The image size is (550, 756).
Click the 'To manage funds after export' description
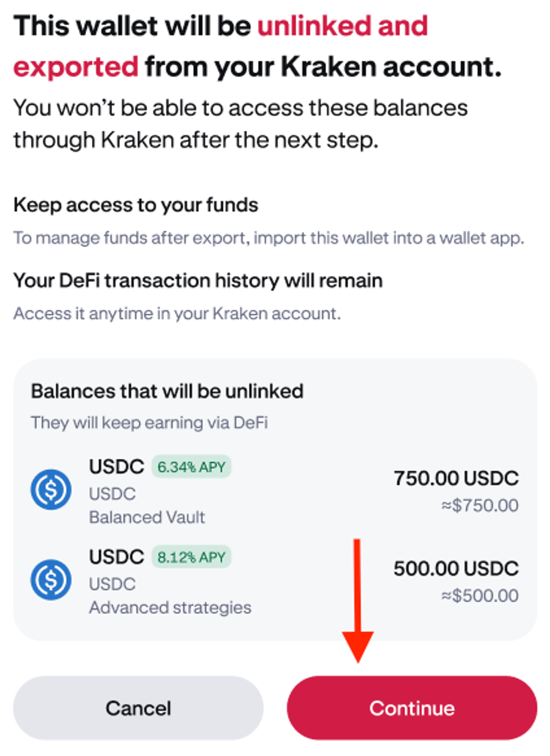click(269, 238)
